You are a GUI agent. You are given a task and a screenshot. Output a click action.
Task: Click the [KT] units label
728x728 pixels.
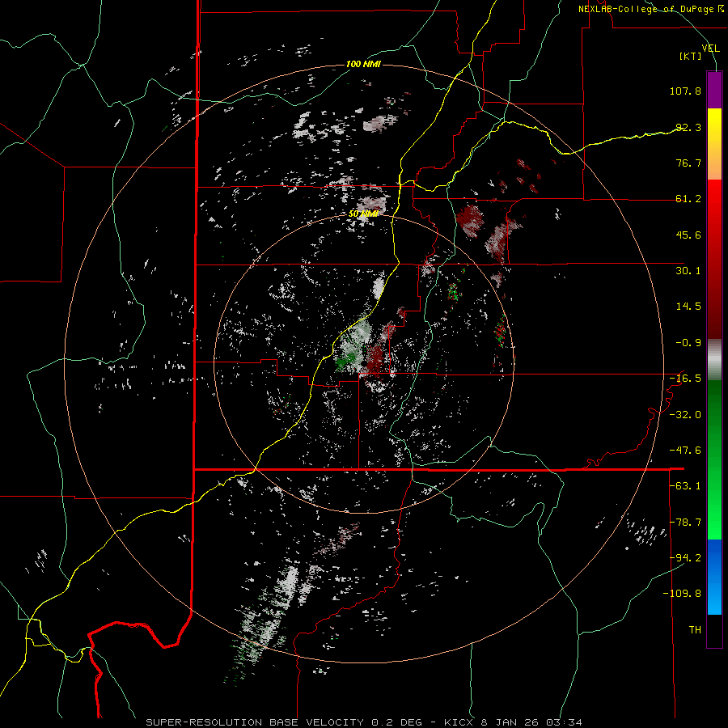(x=691, y=56)
